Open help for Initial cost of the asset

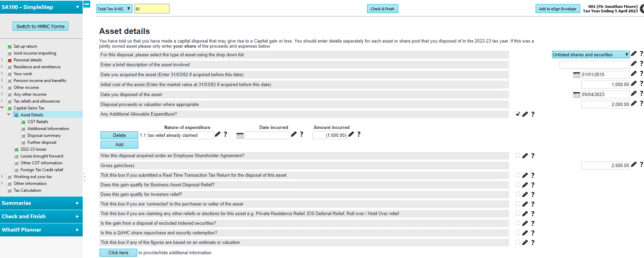click(641, 83)
